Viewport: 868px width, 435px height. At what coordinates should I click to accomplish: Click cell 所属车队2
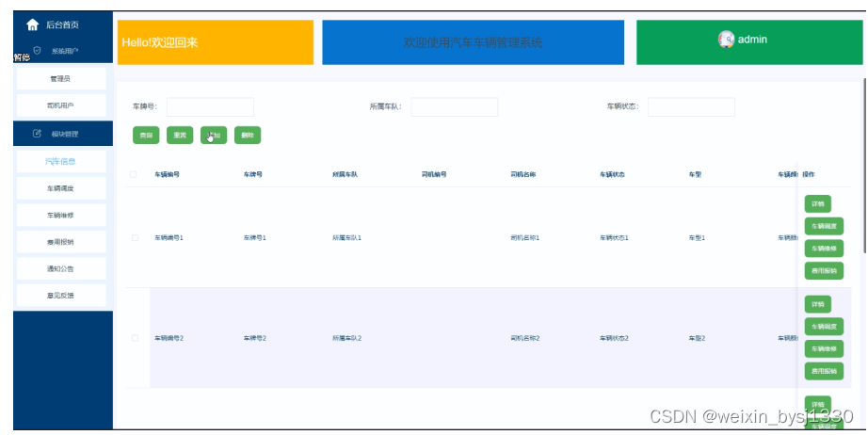[x=347, y=338]
